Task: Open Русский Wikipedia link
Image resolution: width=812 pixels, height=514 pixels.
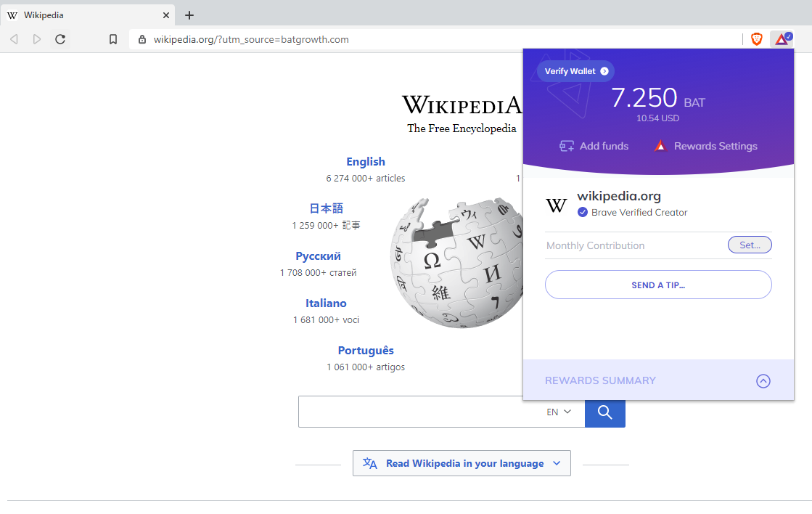Action: point(318,256)
